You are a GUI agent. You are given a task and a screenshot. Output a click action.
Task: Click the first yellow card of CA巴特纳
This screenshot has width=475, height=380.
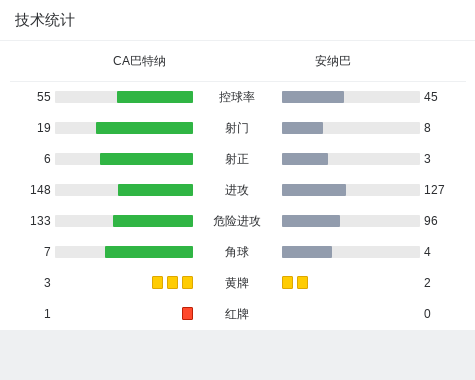tap(157, 282)
